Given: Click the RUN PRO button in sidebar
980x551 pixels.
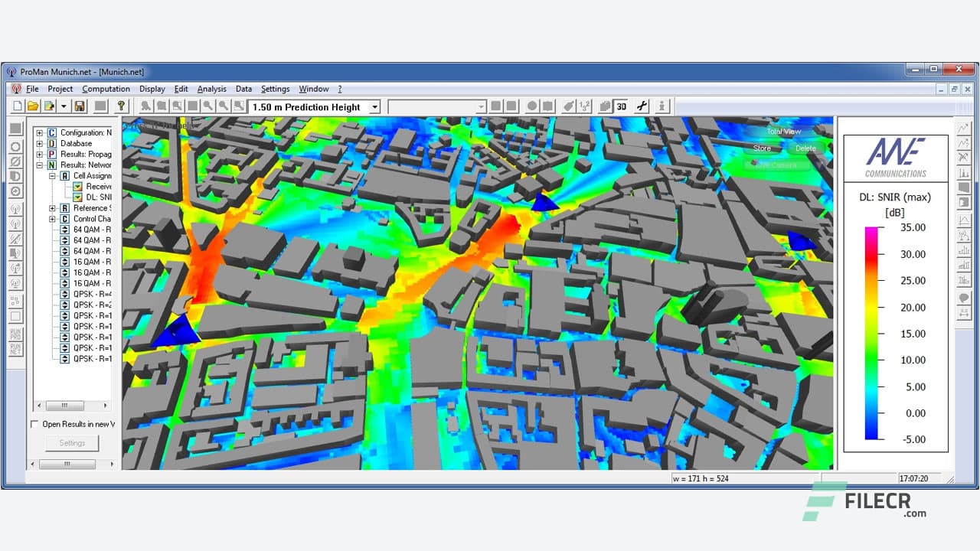Looking at the screenshot, I should click(x=15, y=333).
